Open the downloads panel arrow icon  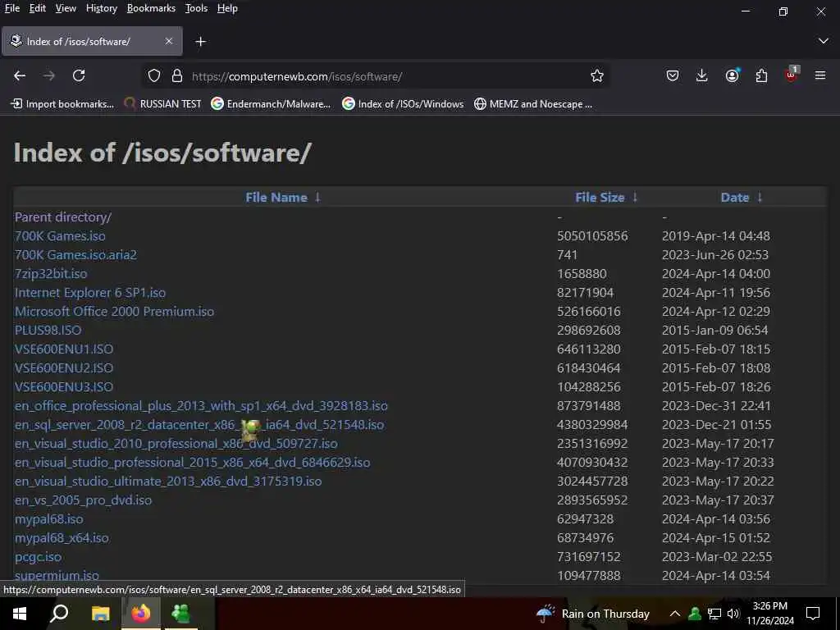point(702,76)
